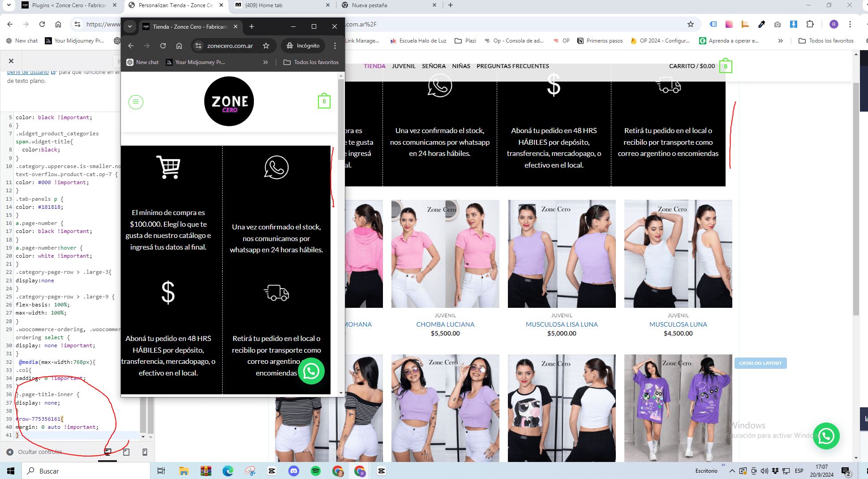
Task: Open File Explorer from the taskbar
Action: click(x=184, y=471)
